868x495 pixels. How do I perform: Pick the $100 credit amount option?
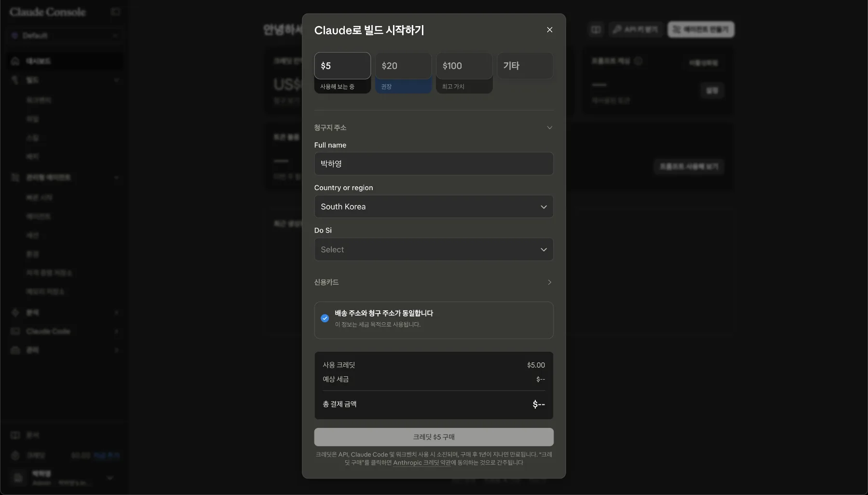coord(464,66)
